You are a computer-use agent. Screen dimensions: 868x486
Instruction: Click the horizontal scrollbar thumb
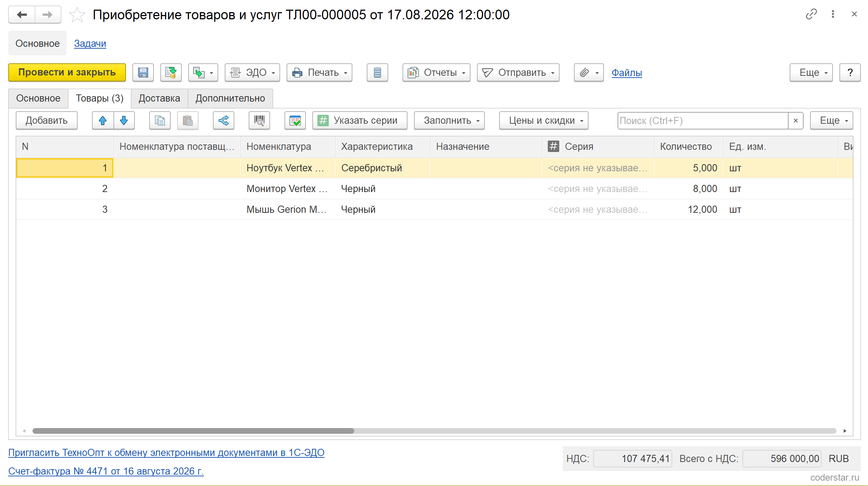tap(193, 431)
